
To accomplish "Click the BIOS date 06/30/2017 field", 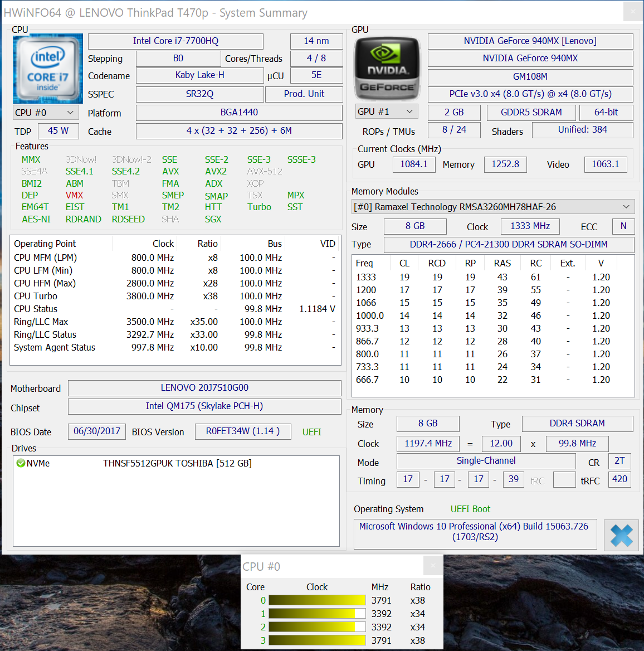I will click(x=97, y=431).
